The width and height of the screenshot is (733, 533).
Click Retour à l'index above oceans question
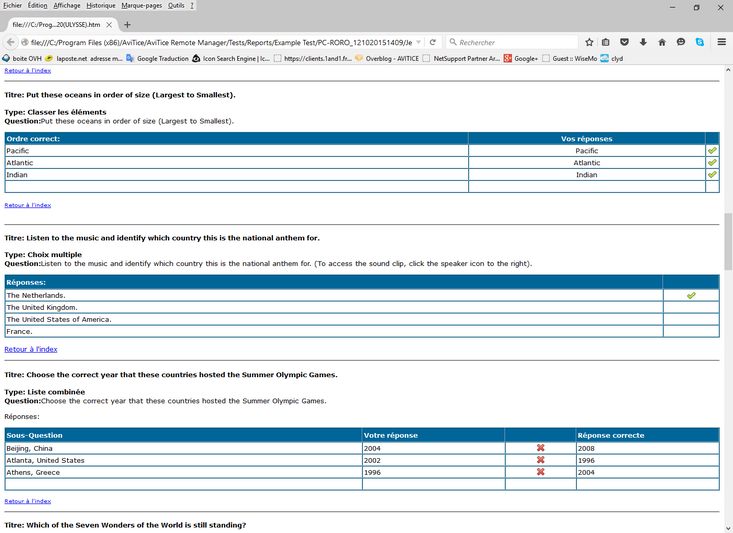(x=28, y=71)
